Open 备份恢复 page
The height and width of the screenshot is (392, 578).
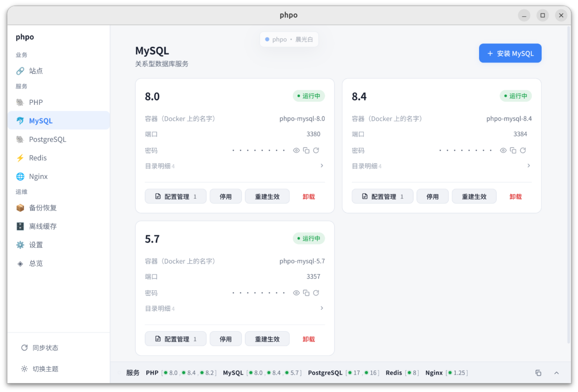click(x=59, y=208)
